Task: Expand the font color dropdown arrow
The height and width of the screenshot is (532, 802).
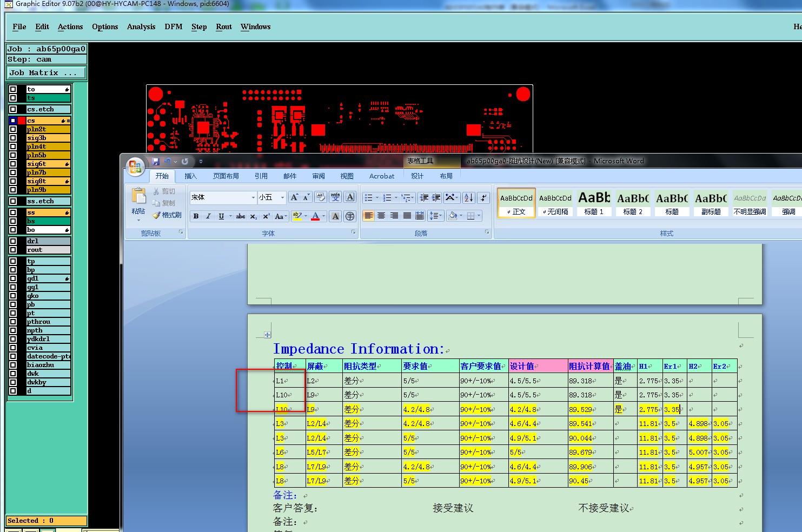Action: 324,216
